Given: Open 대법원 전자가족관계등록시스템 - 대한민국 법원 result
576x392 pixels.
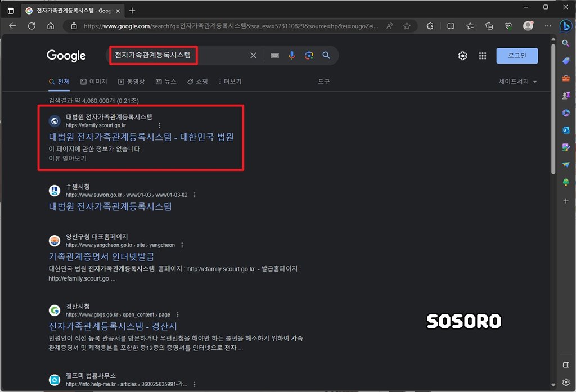Looking at the screenshot, I should 141,137.
